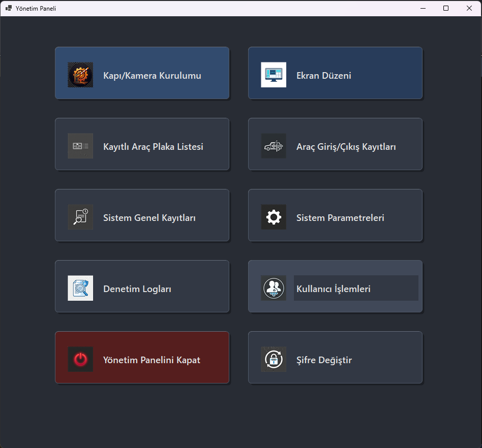Open Kayıtlı Araç Plaka Listesi label

(153, 147)
